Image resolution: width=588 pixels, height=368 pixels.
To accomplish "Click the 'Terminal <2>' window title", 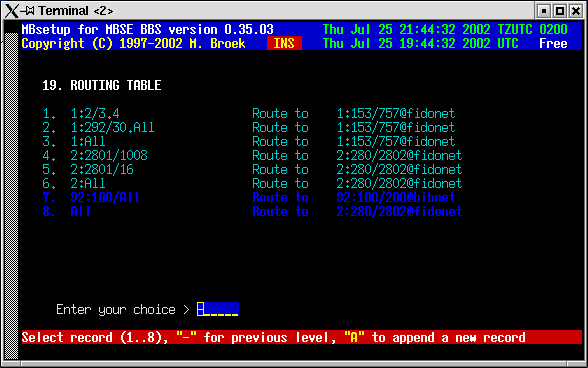I will pos(76,11).
